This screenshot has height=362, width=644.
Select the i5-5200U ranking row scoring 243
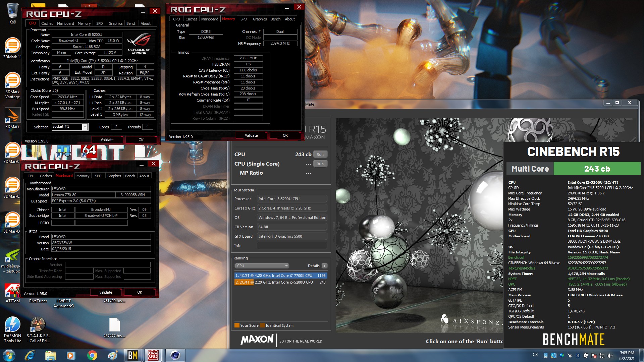tap(280, 282)
